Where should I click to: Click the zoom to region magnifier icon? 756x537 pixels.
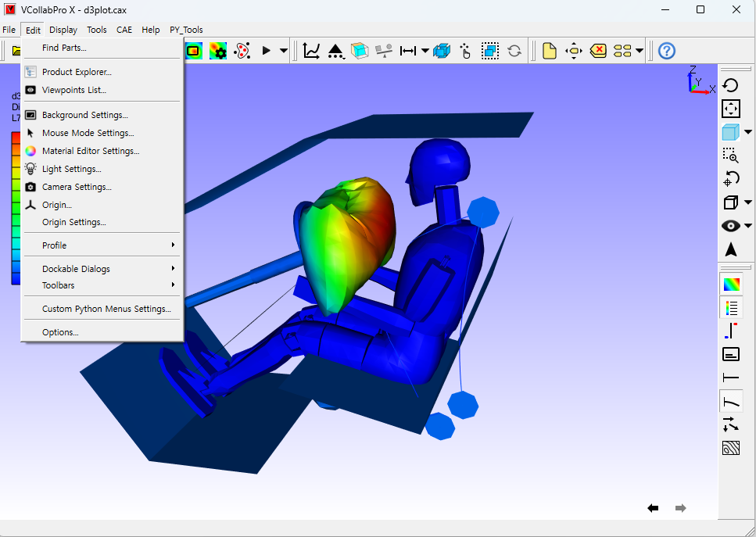[731, 156]
